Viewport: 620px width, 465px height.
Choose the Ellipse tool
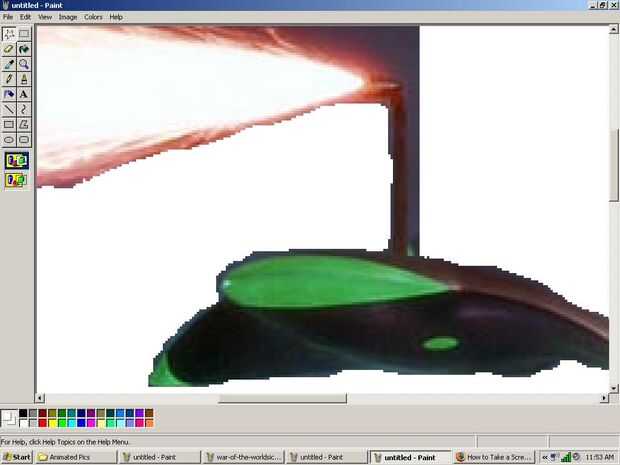(x=9, y=140)
